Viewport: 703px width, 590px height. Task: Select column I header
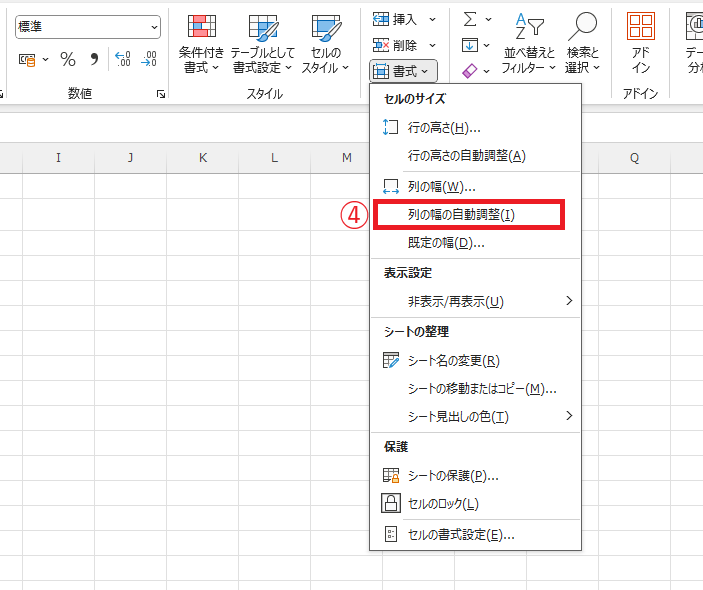58,158
